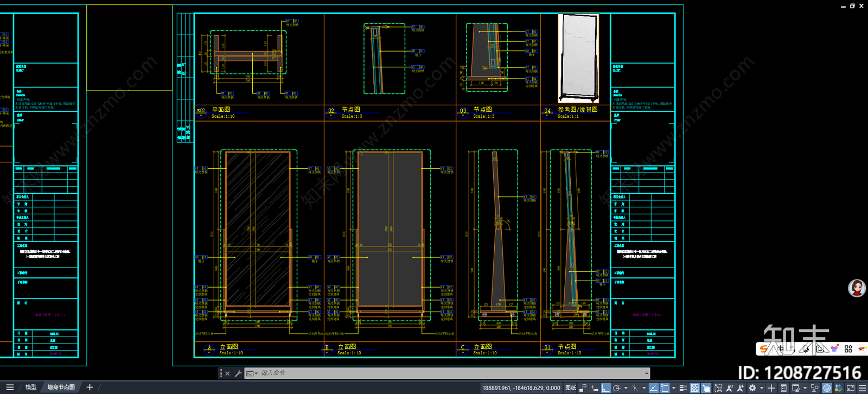The height and width of the screenshot is (394, 868).
Task: Toggle transparency checkerboard icon
Action: pos(694,388)
